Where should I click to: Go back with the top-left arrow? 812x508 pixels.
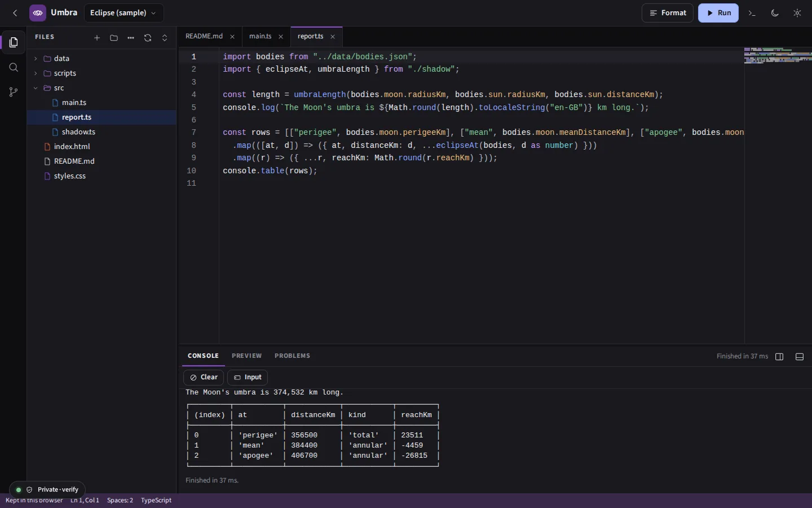coord(15,13)
